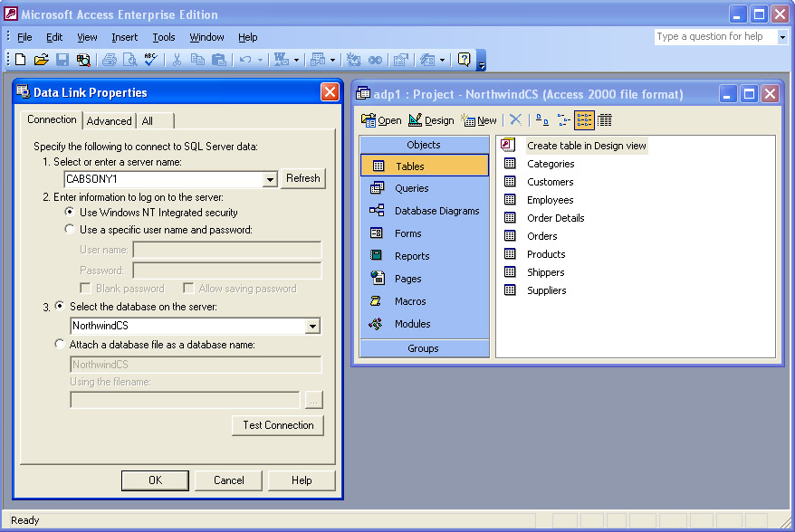Expand the help question box dropdown
The height and width of the screenshot is (532, 795).
coord(782,37)
